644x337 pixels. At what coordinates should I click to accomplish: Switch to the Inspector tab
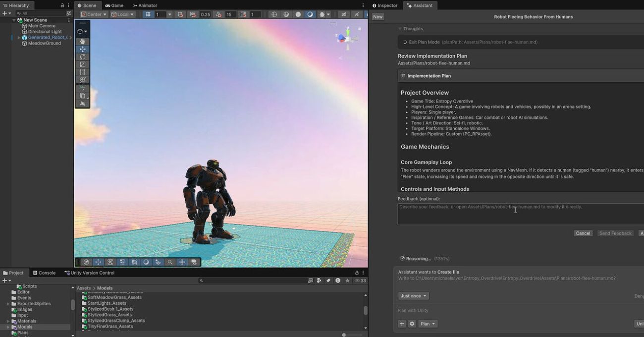(x=385, y=5)
